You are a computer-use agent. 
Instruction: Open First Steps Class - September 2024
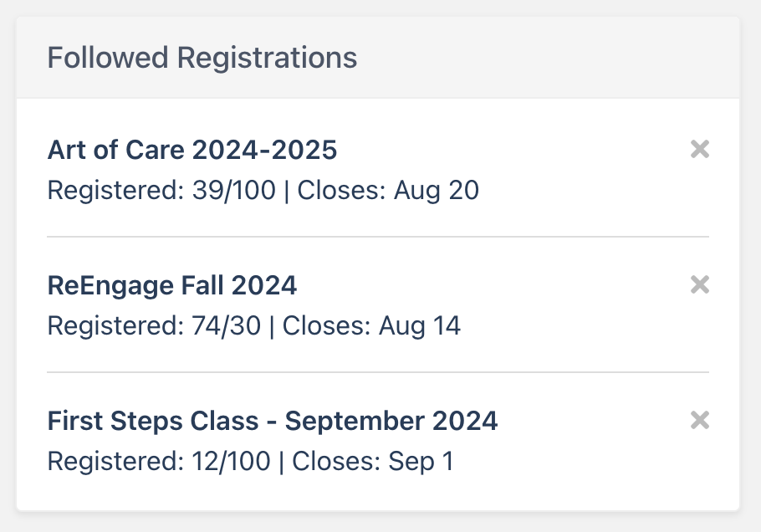click(x=273, y=421)
